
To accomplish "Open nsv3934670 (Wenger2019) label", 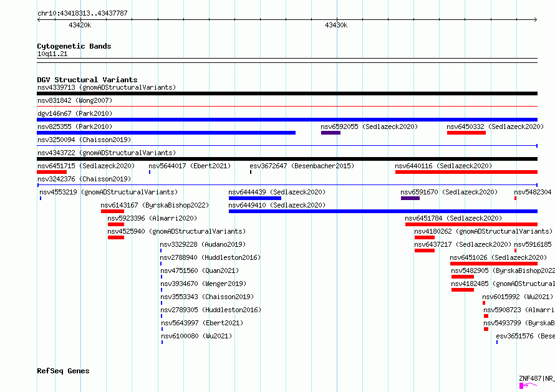I will pyautogui.click(x=203, y=284).
